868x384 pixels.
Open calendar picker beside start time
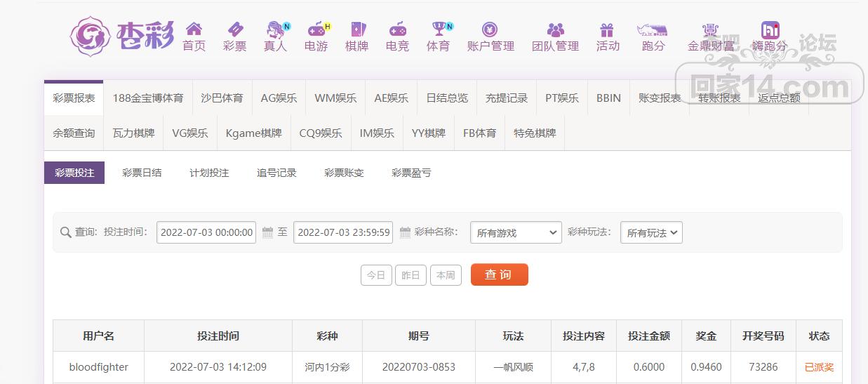267,232
